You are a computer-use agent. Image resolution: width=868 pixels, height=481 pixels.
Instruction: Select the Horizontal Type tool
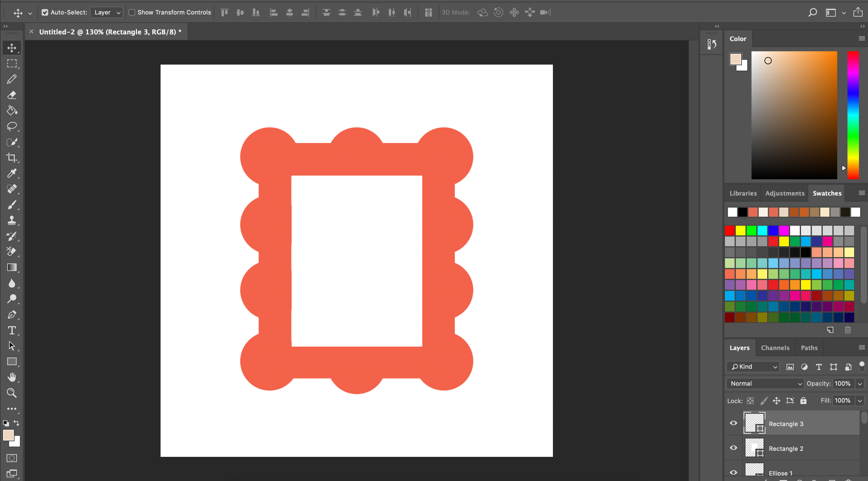click(x=12, y=330)
